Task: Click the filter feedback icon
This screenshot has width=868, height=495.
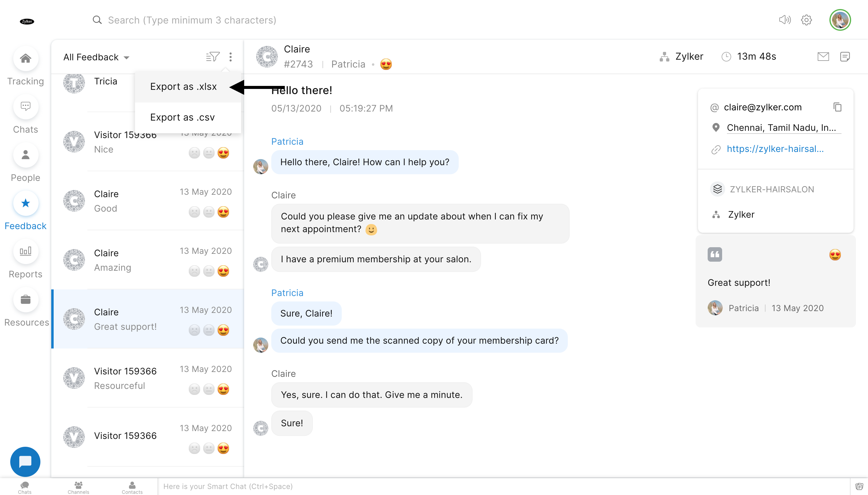Action: click(x=213, y=57)
